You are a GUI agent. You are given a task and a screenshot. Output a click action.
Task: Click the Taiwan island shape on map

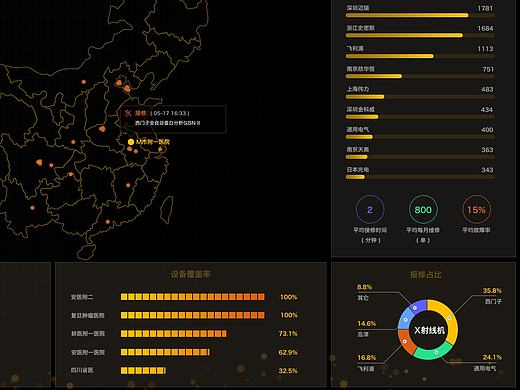tap(167, 209)
